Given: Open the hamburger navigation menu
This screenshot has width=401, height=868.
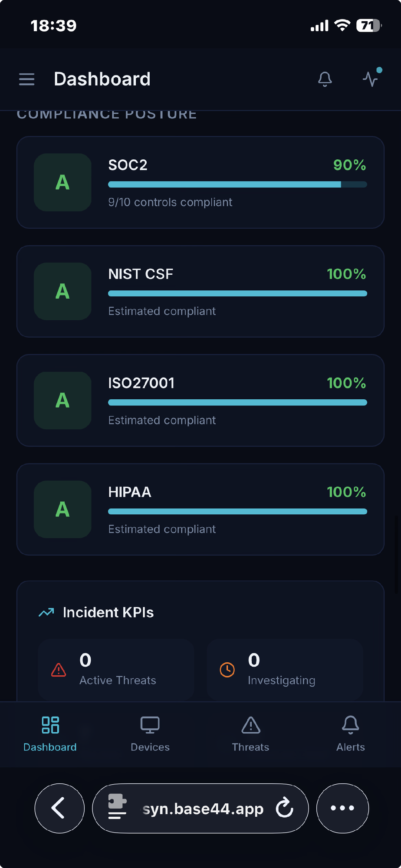Looking at the screenshot, I should coord(26,79).
